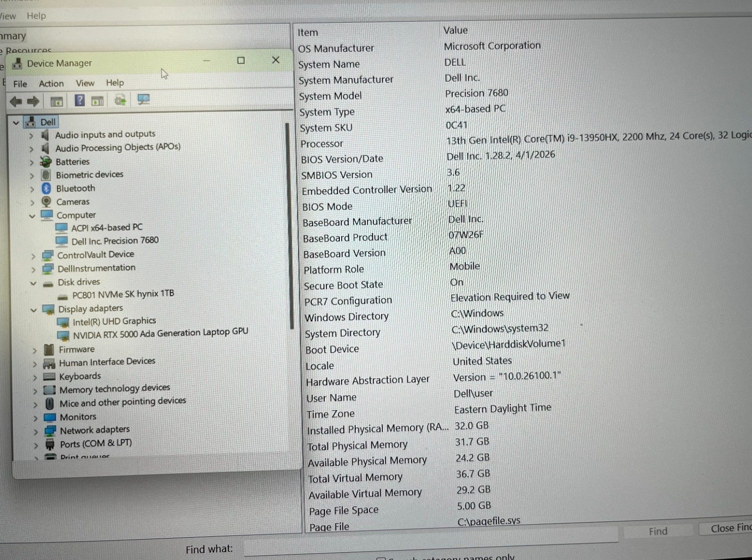752x560 pixels.
Task: Click the Forward arrow in Device Manager toolbar
Action: point(33,101)
